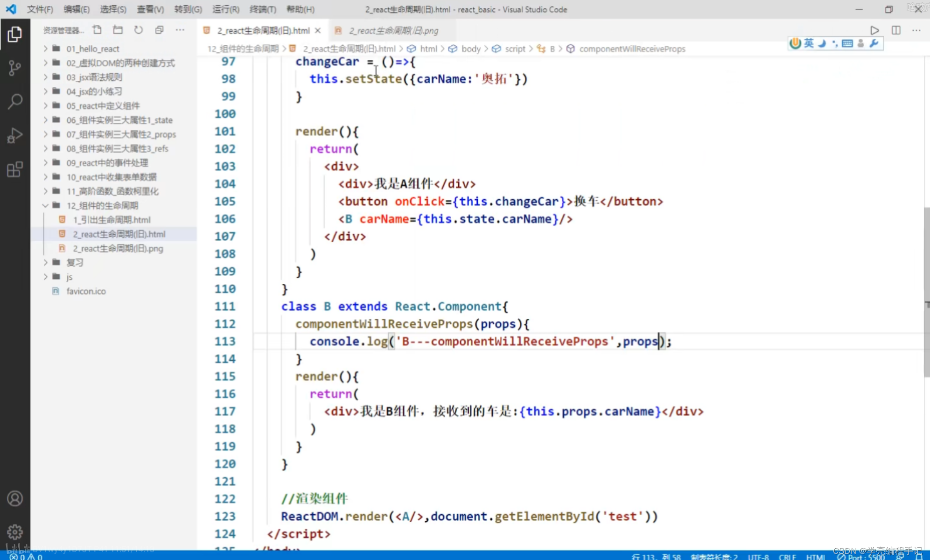Image resolution: width=930 pixels, height=560 pixels.
Task: Open the 终端(T) menu
Action: [x=263, y=9]
